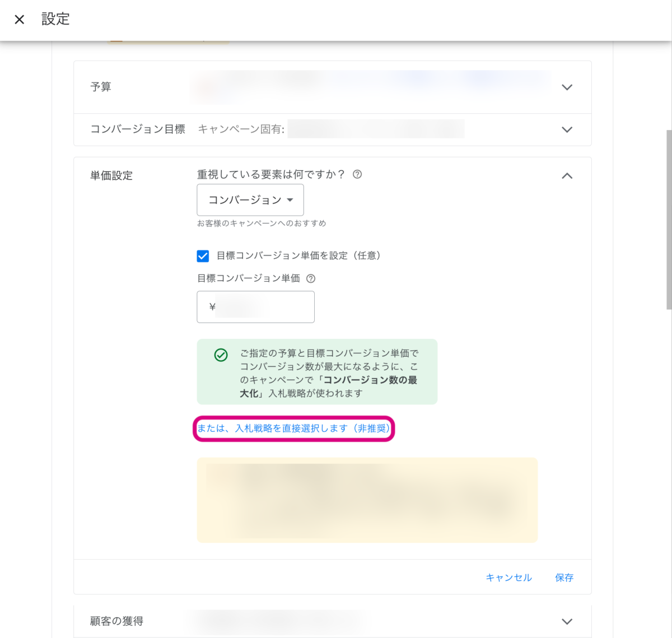Expand the コンバージョン目標 section chevron
The height and width of the screenshot is (638, 672).
click(567, 129)
